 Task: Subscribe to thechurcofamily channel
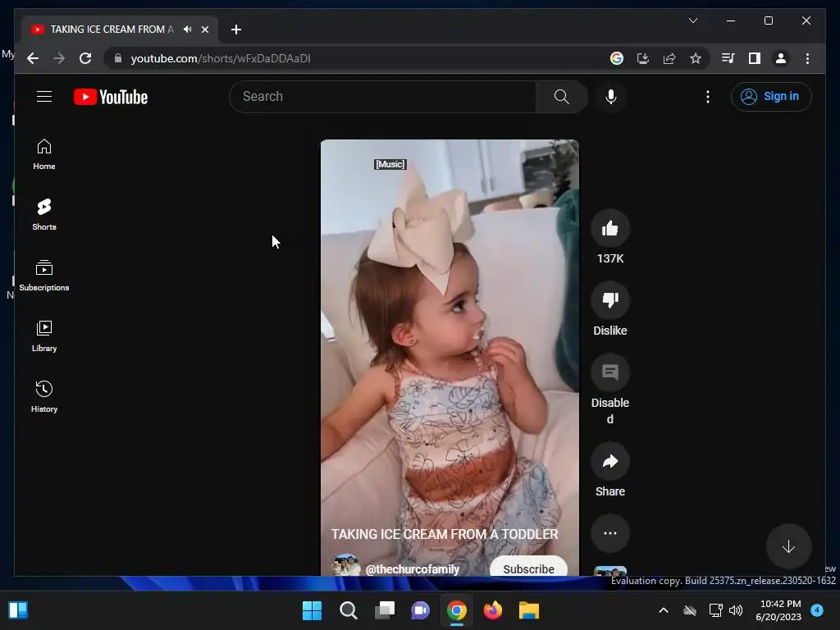click(x=528, y=568)
